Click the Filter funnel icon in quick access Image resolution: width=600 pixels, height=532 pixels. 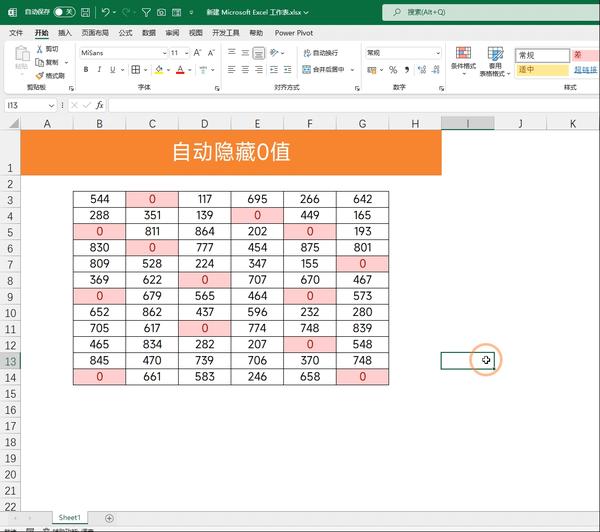coord(146,13)
